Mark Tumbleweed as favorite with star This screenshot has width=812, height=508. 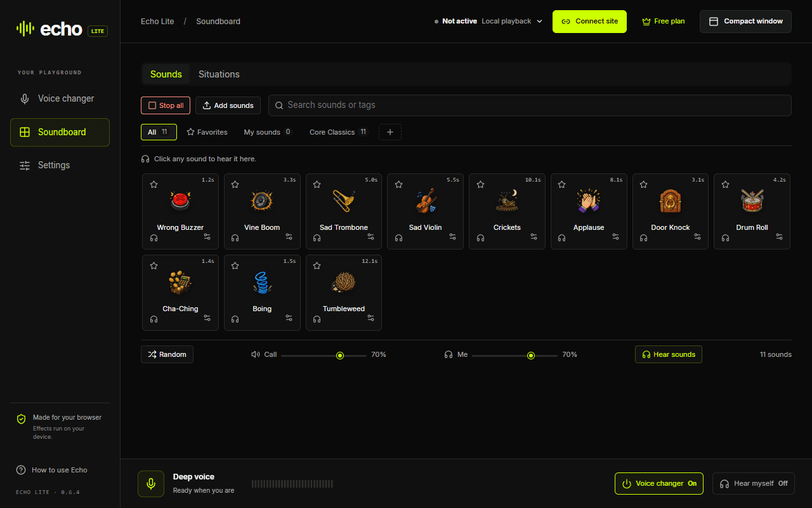(317, 266)
